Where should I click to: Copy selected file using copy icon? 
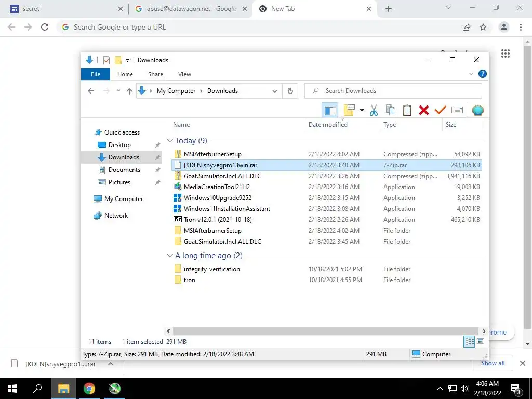[391, 110]
